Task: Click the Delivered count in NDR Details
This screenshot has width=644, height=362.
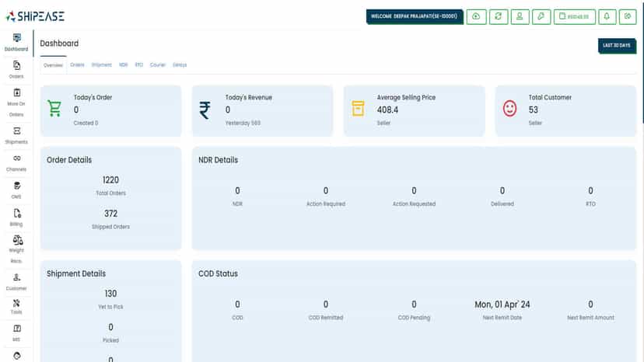Action: [502, 191]
